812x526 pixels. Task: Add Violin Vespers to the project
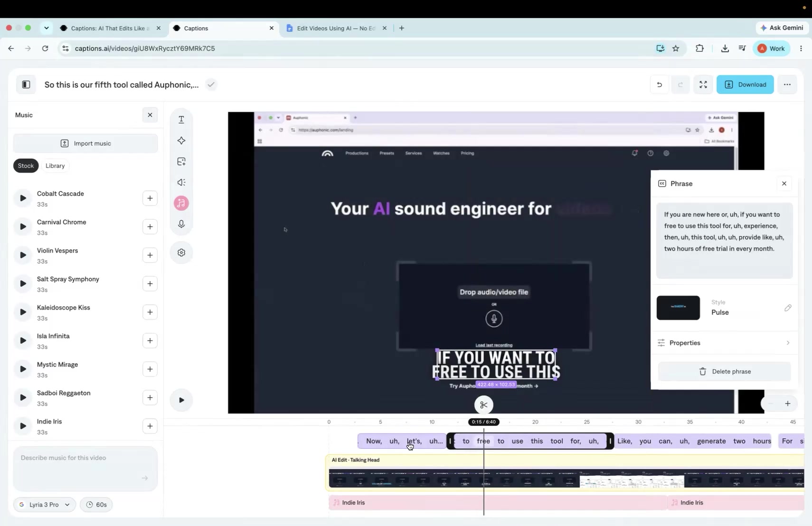click(150, 255)
